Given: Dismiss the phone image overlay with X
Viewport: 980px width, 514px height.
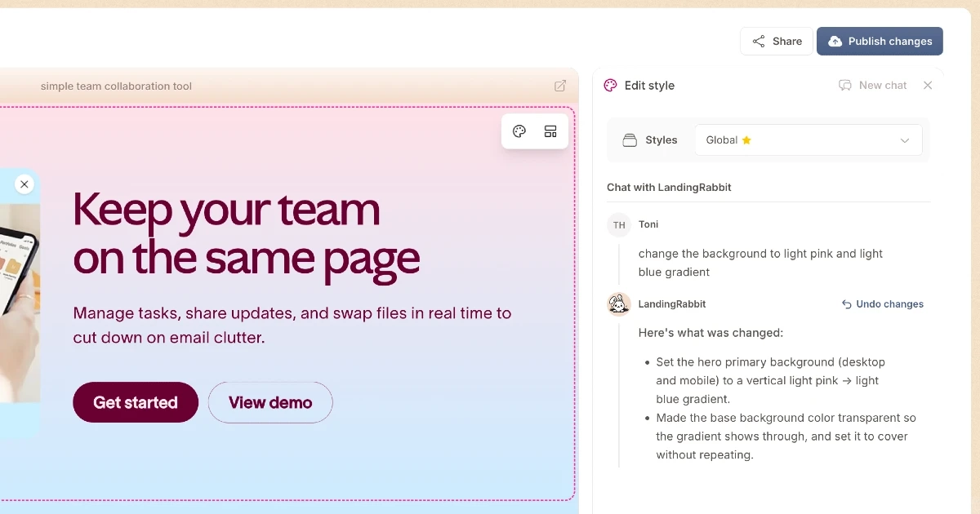Looking at the screenshot, I should coord(24,184).
